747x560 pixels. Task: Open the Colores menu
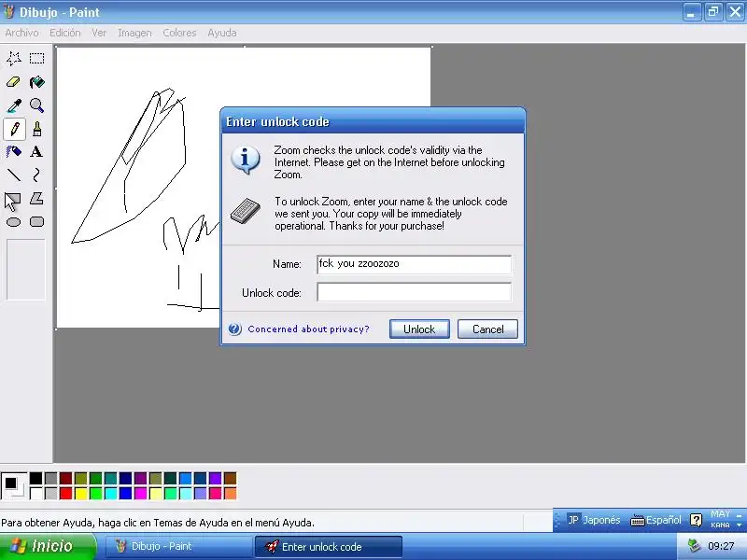pyautogui.click(x=179, y=33)
